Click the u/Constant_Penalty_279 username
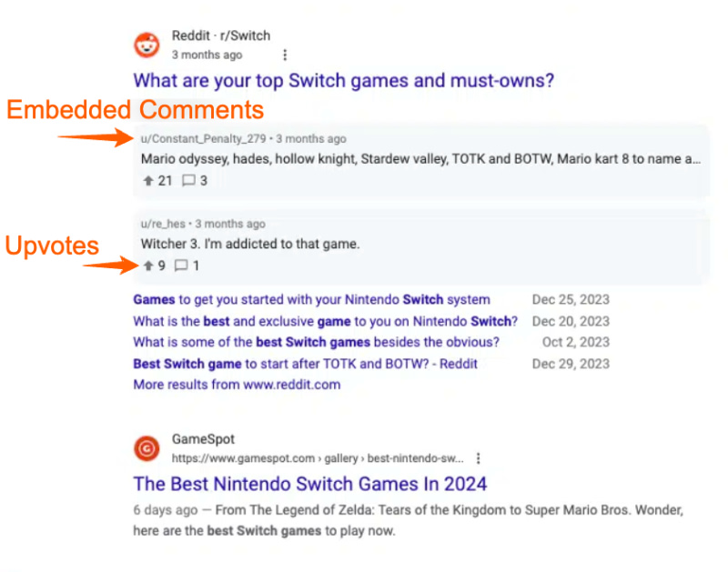This screenshot has width=728, height=572. [x=205, y=139]
